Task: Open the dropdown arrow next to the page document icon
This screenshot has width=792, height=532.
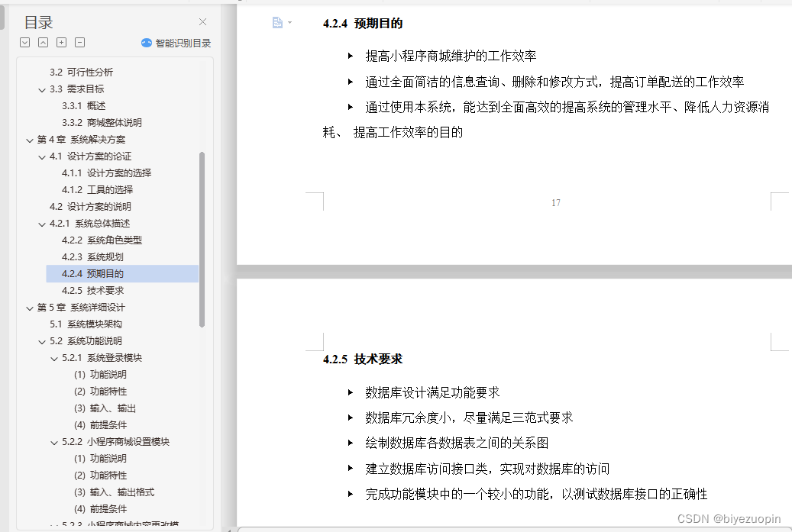Action: 290,22
